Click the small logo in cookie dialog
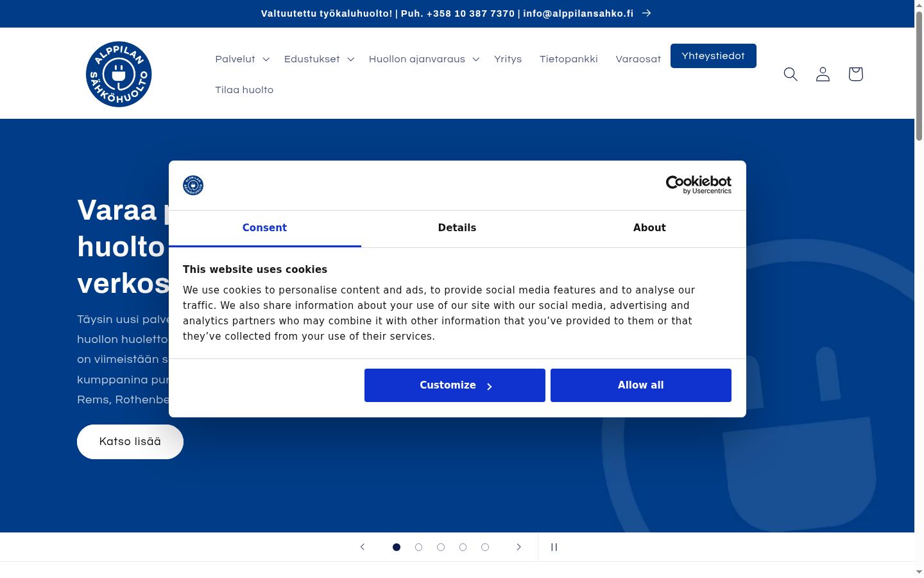924x578 pixels. click(x=193, y=185)
